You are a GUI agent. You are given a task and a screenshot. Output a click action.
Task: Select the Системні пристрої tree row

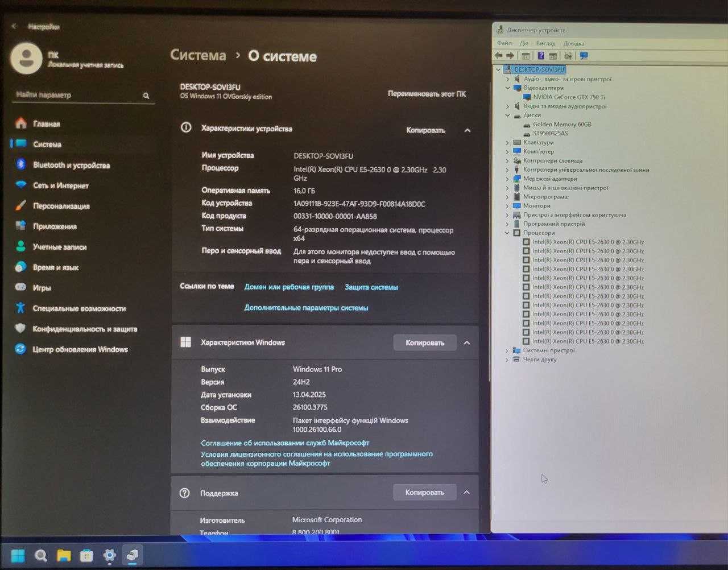pos(549,350)
